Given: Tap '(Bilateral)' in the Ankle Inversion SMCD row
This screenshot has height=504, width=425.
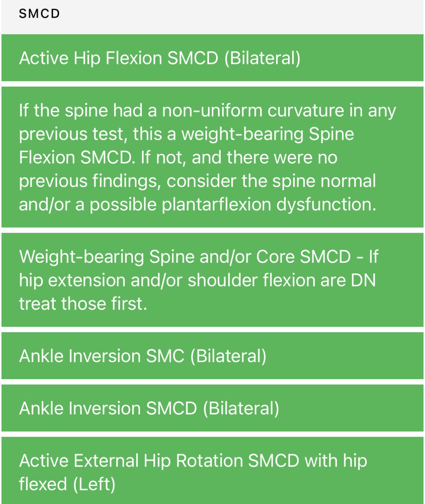Looking at the screenshot, I should pyautogui.click(x=241, y=408).
